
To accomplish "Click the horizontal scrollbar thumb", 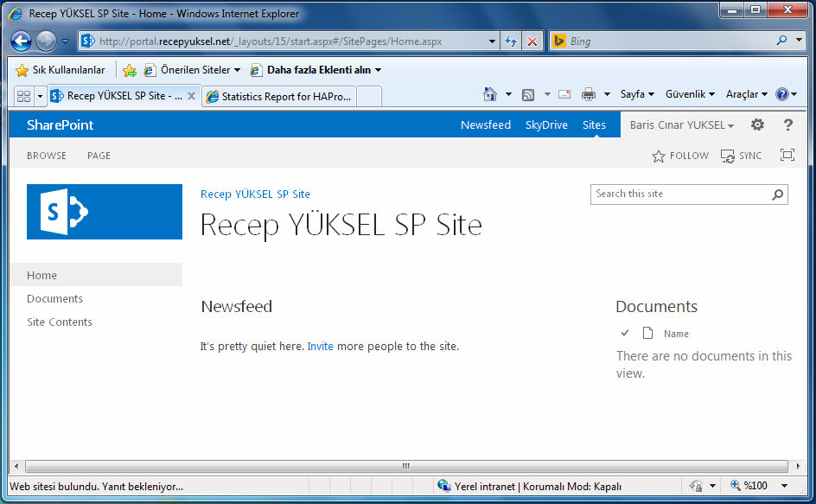I will (x=406, y=466).
